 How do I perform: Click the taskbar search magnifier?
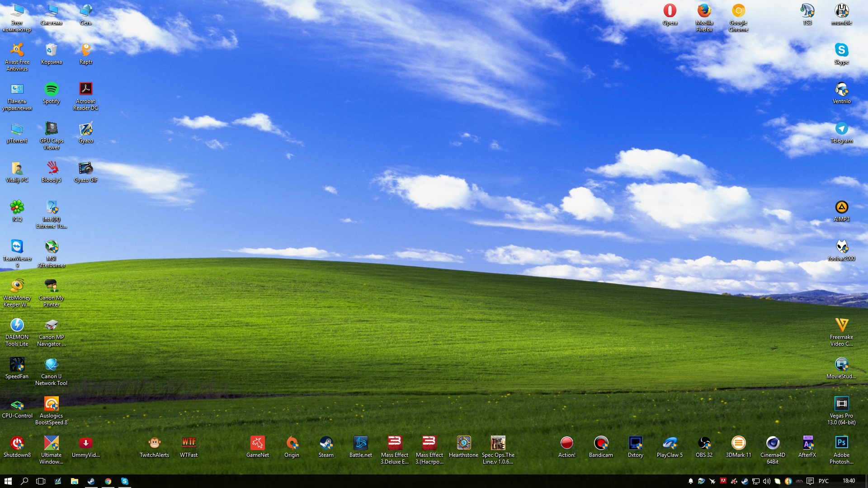tap(24, 481)
